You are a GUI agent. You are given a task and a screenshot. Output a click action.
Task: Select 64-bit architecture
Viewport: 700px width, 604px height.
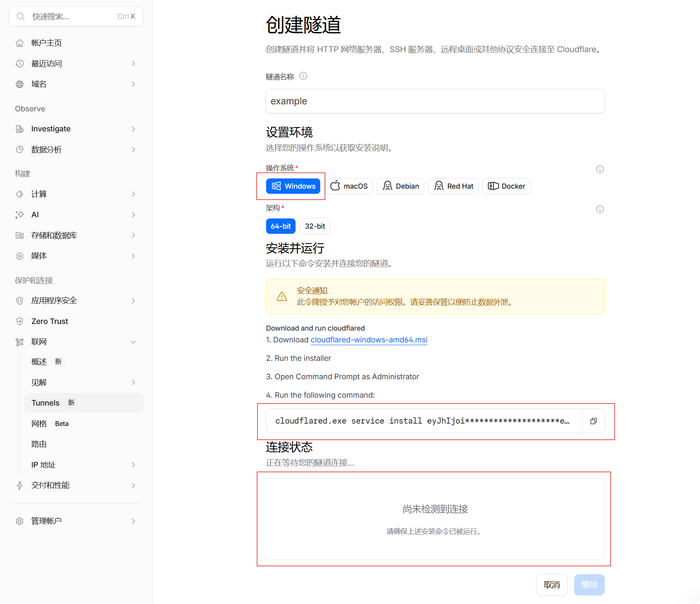[x=281, y=226]
